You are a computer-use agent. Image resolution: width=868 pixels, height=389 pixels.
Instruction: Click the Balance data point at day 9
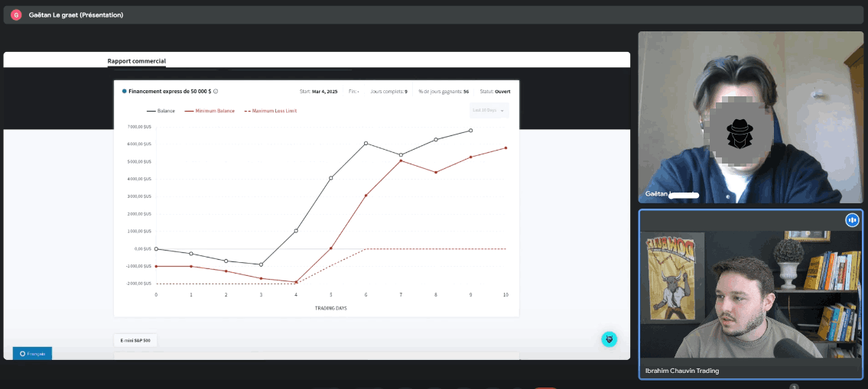point(470,131)
